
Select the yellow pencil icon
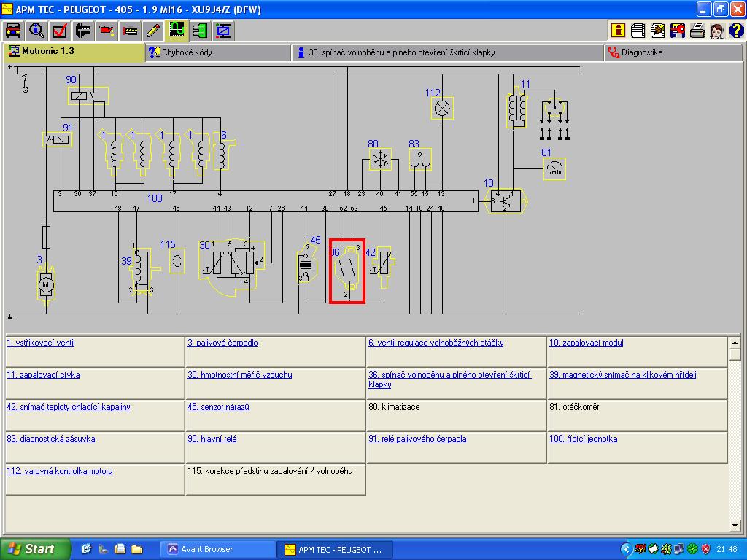click(x=153, y=31)
